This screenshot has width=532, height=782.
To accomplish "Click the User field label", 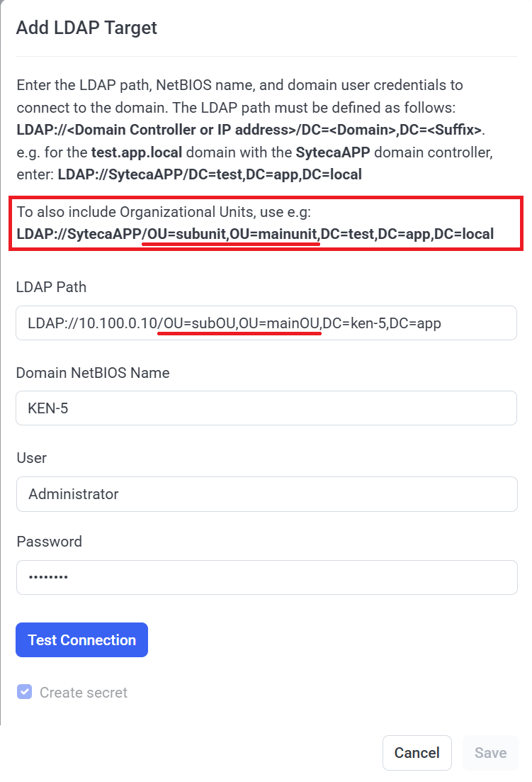I will tap(31, 457).
